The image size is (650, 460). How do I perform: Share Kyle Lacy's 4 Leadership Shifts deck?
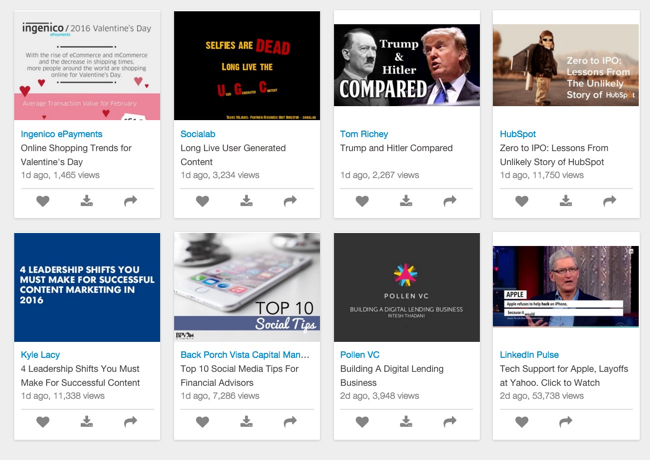click(x=131, y=422)
